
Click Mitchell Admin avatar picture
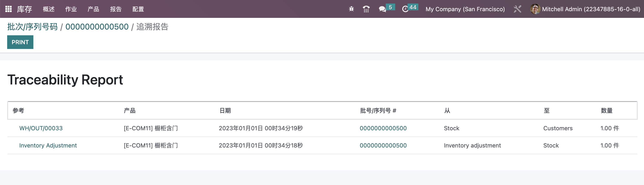click(535, 9)
